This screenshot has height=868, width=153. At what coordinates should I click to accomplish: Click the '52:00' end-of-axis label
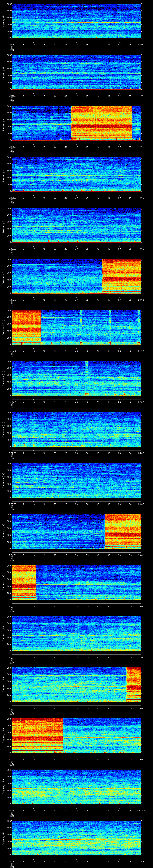141,402
